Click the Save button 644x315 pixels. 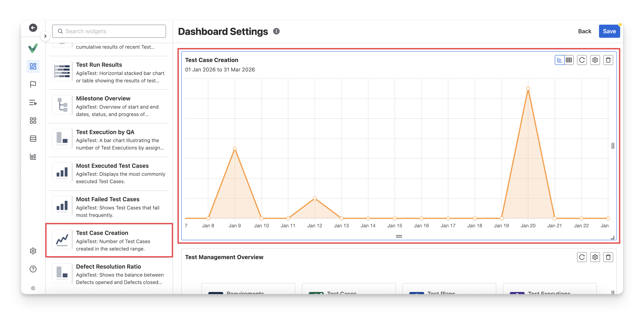pos(609,31)
